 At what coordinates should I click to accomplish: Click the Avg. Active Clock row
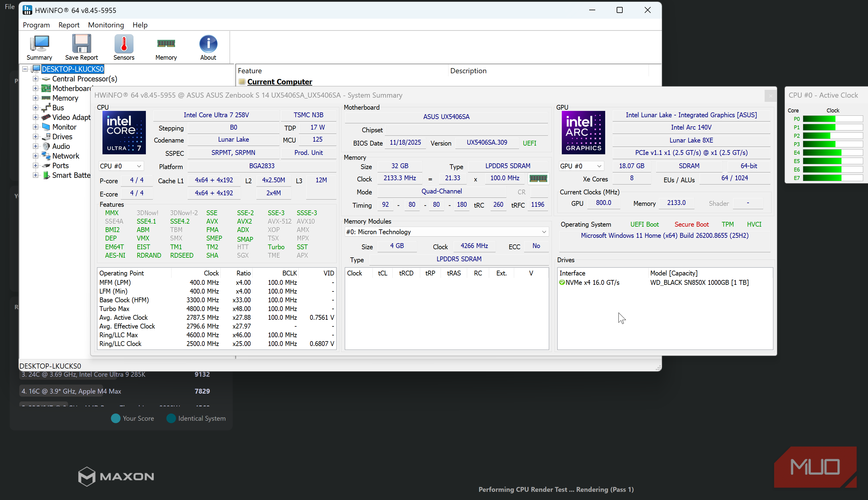coord(217,317)
